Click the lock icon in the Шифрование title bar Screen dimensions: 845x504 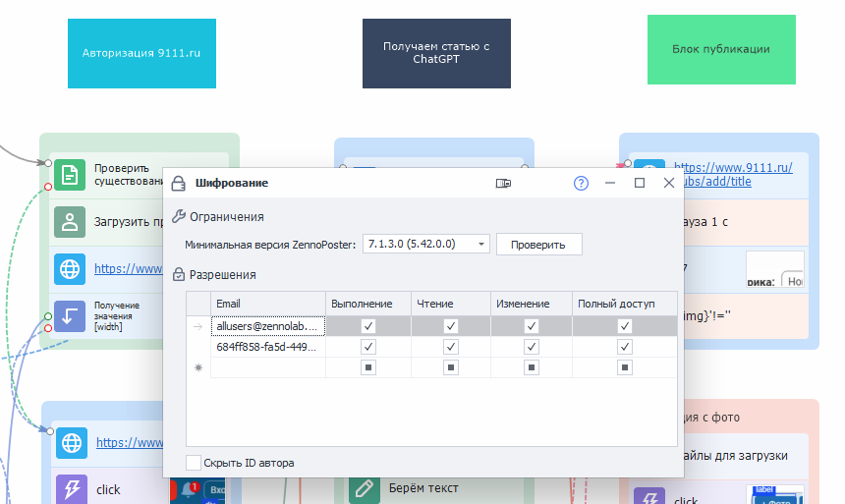point(179,184)
